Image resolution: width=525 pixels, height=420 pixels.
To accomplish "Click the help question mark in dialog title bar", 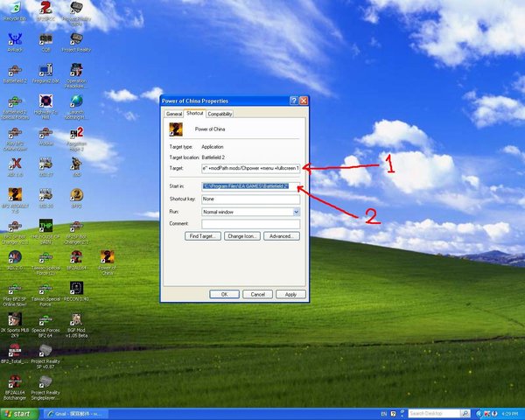I will (x=294, y=101).
